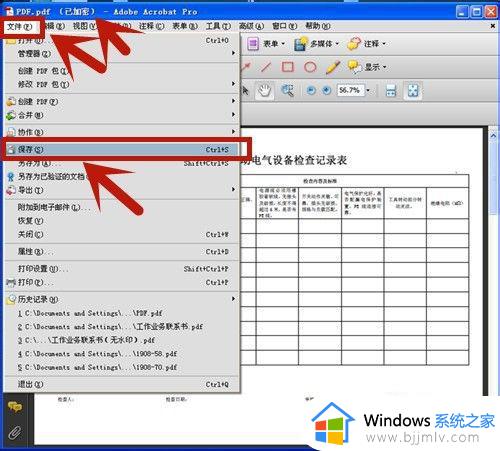This screenshot has width=500, height=451.
Task: Open the 多媒体 toolbar dropdown arrow
Action: [337, 44]
